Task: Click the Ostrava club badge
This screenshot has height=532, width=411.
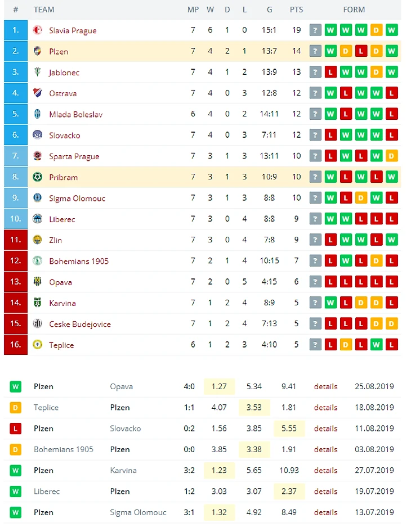Action: coord(37,93)
